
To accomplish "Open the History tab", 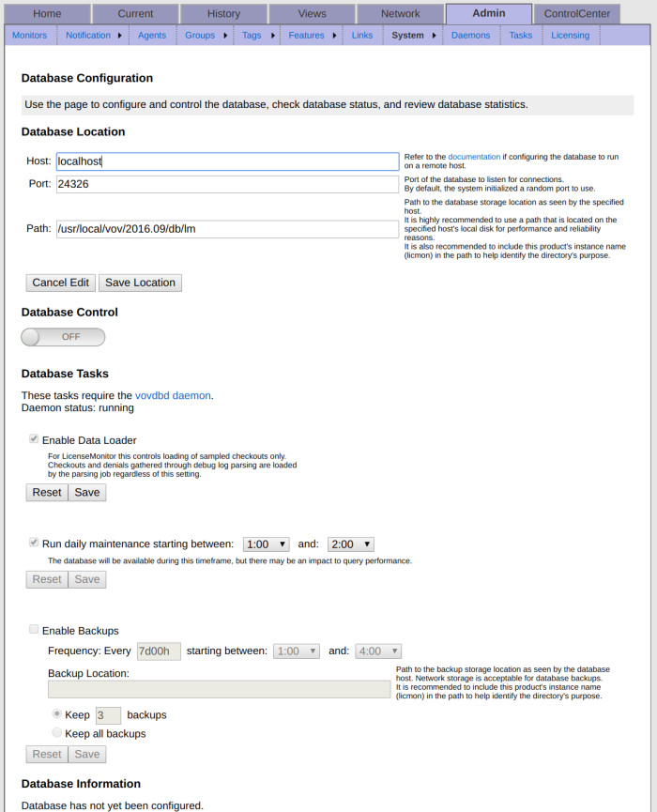I will tap(223, 14).
